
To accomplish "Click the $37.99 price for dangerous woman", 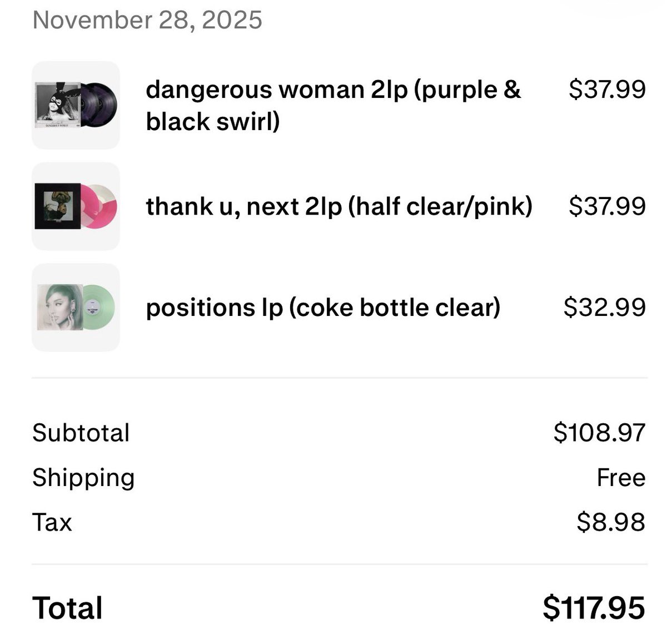I will [607, 89].
